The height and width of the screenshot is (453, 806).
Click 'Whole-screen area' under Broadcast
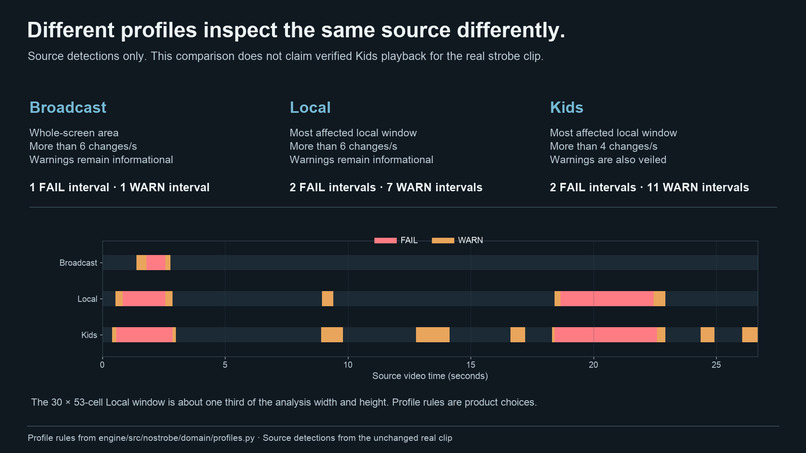point(74,133)
